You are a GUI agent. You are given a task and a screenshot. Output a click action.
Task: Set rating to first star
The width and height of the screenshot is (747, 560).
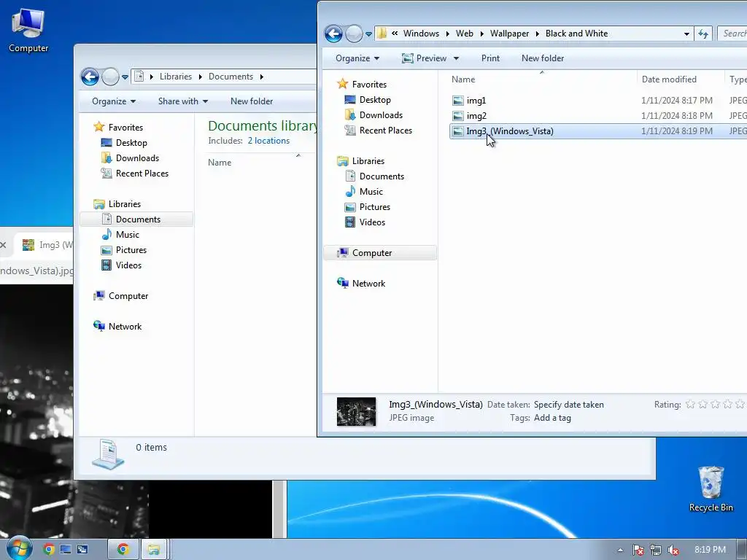click(x=690, y=404)
